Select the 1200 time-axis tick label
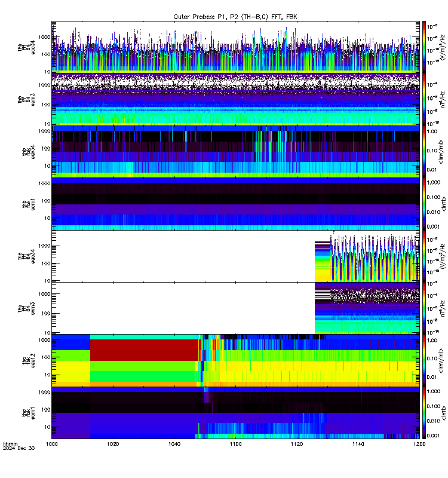 tap(419, 444)
